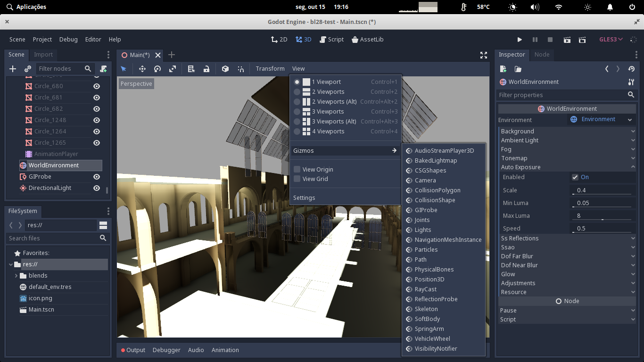Disable the Auto Exposure Enabled checkbox

click(575, 177)
